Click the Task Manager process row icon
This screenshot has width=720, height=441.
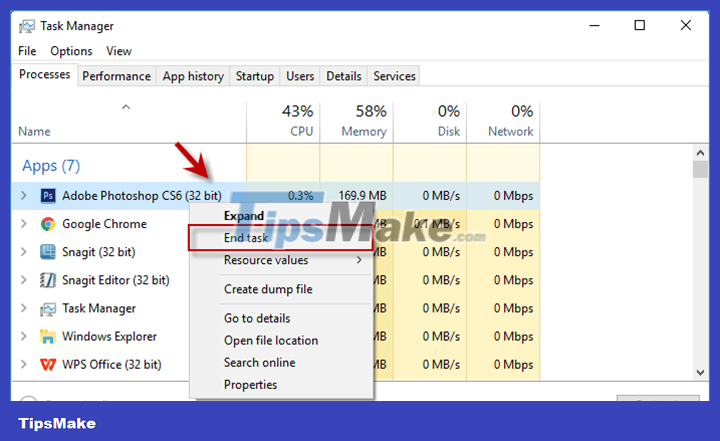click(48, 309)
